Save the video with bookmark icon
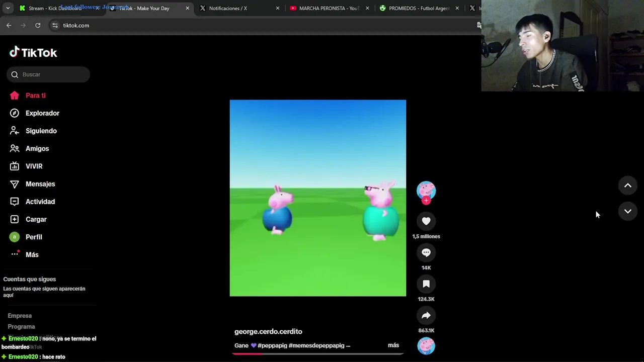 (426, 284)
